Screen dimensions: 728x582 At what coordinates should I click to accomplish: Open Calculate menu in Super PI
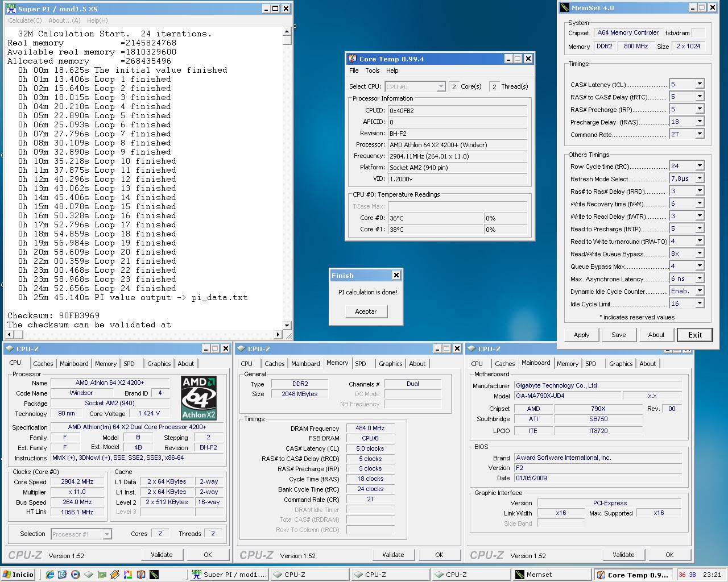pyautogui.click(x=25, y=20)
